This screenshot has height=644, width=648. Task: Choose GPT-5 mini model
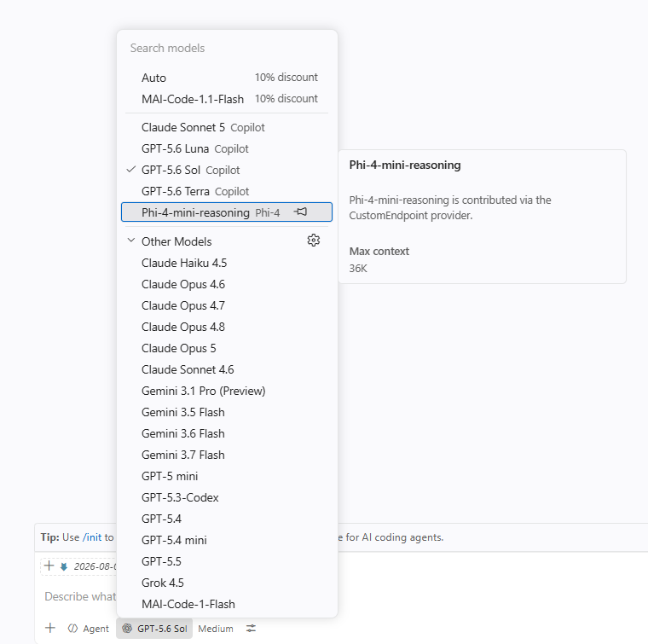tap(227, 476)
